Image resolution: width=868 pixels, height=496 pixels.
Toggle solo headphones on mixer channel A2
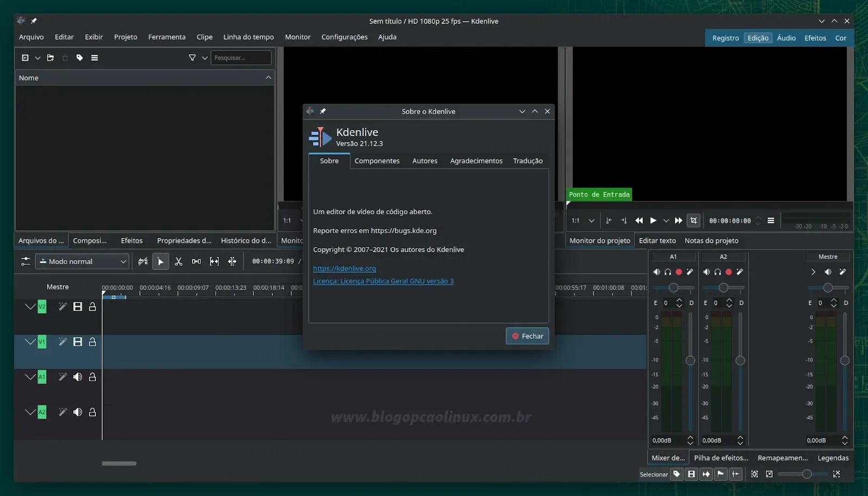[718, 272]
